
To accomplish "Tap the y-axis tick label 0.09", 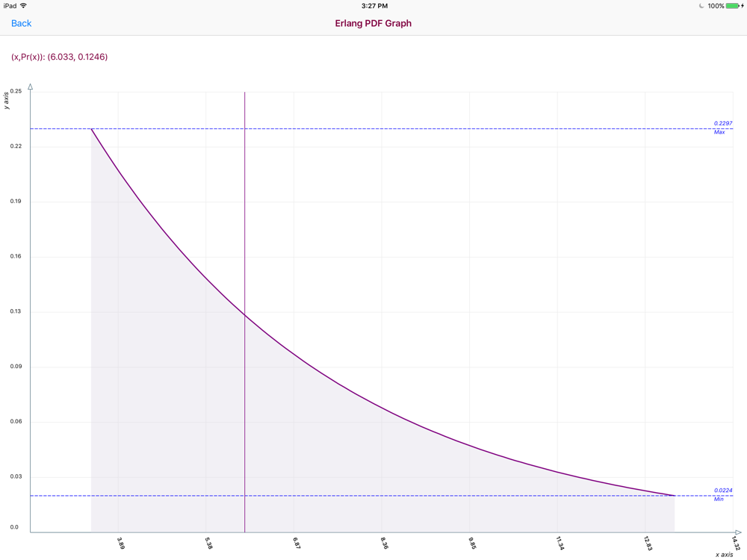I will tap(16, 367).
